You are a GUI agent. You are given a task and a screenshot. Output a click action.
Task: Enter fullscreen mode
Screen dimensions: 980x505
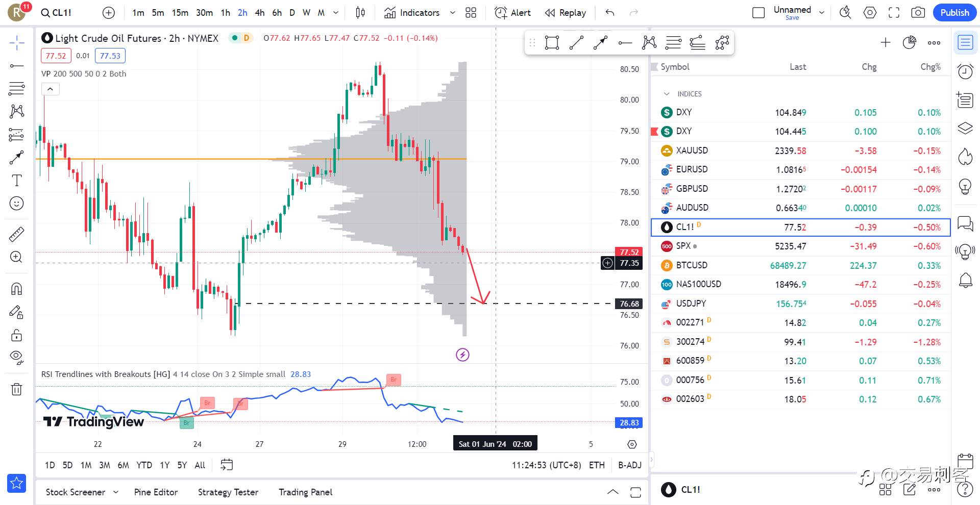coord(894,13)
